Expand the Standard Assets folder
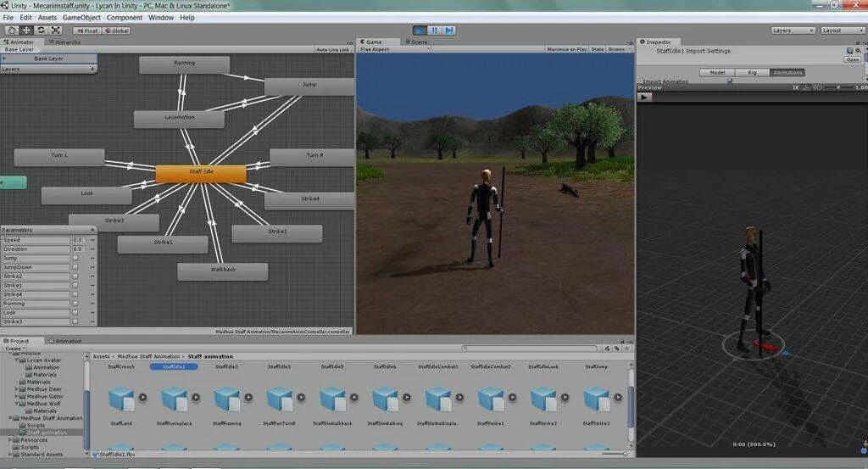868x469 pixels. tap(10, 455)
